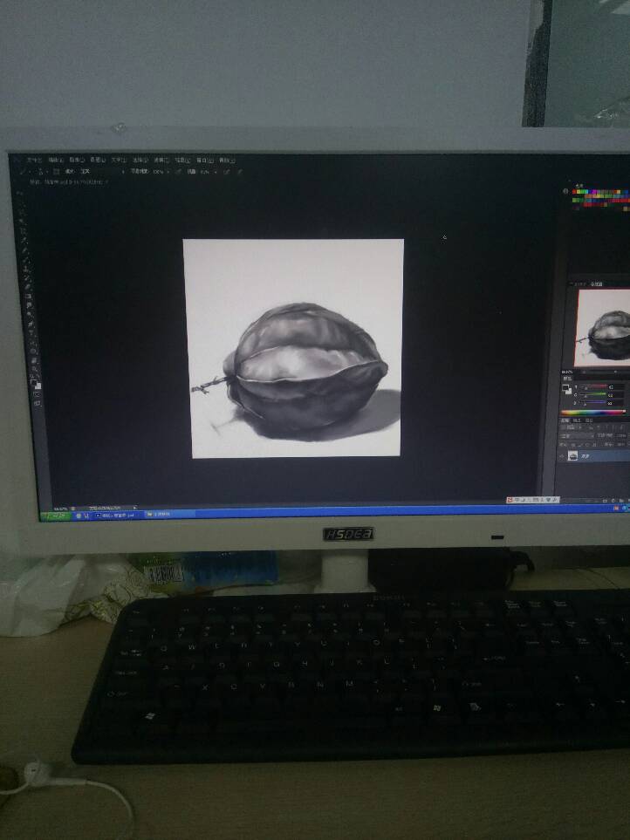Switch to the 导航器 (Navigator) tab

596,284
